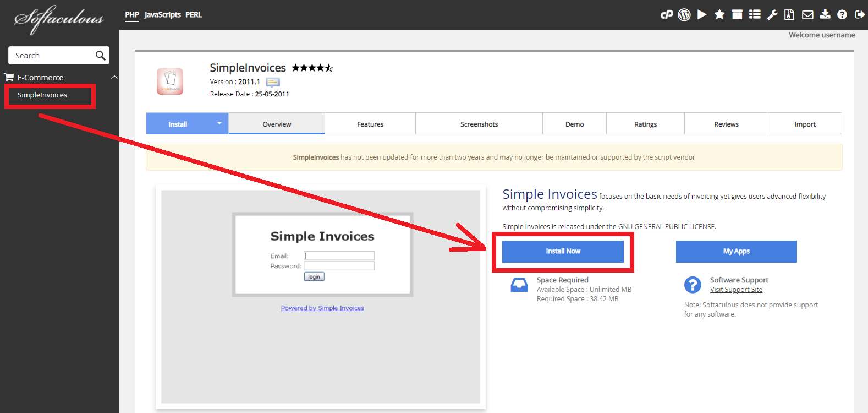Click the play triangle demos icon

702,14
